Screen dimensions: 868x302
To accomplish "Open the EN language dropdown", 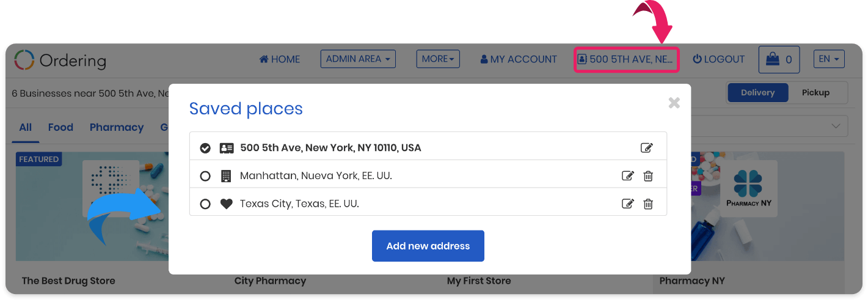I will click(x=829, y=59).
